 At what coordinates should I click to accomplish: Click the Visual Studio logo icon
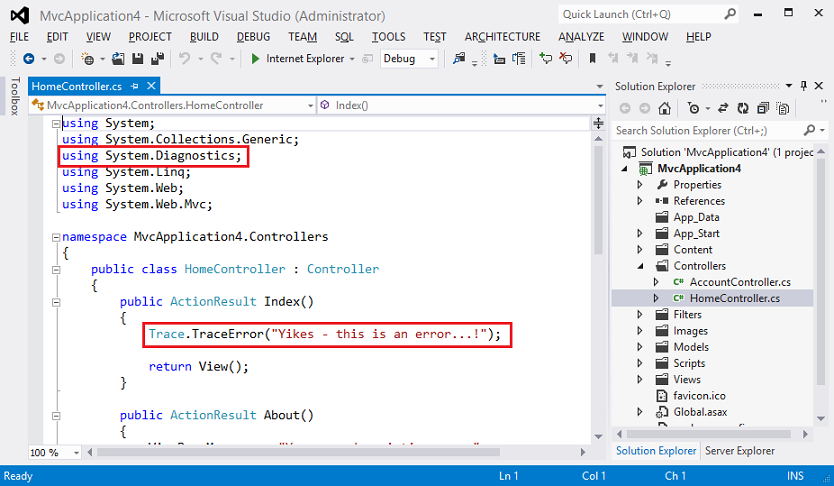[x=20, y=15]
